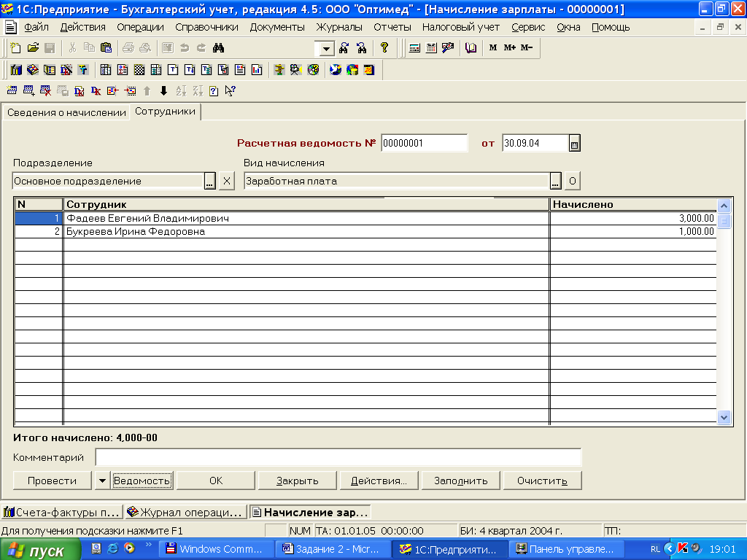
Task: Click the Провести button
Action: click(x=52, y=481)
